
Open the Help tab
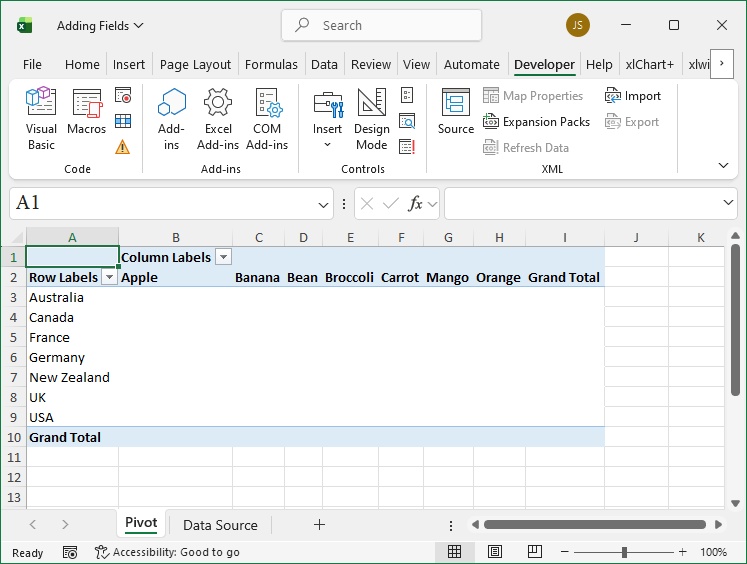(x=599, y=64)
